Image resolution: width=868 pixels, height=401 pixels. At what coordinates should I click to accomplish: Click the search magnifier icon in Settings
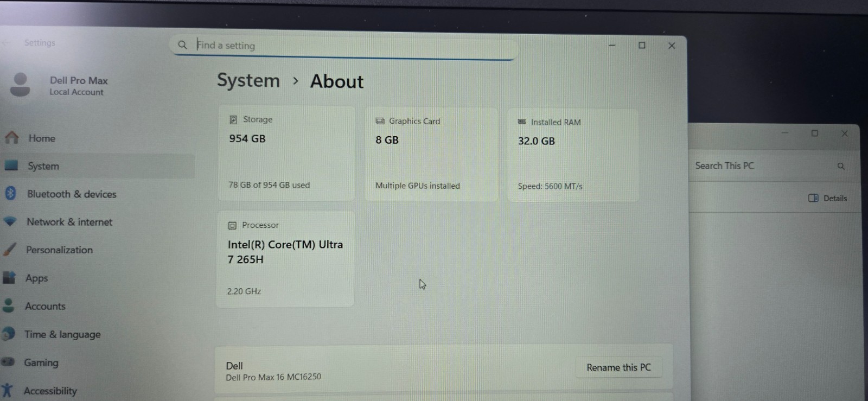[x=183, y=44]
